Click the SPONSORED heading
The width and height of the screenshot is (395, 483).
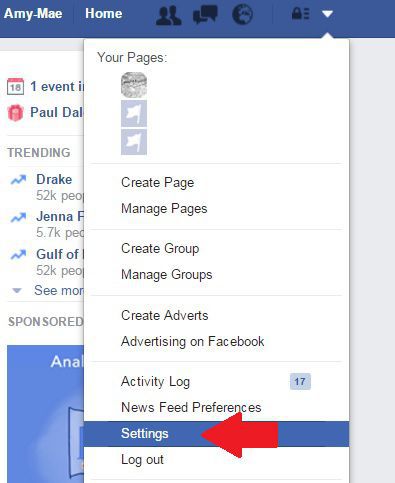[x=45, y=322]
